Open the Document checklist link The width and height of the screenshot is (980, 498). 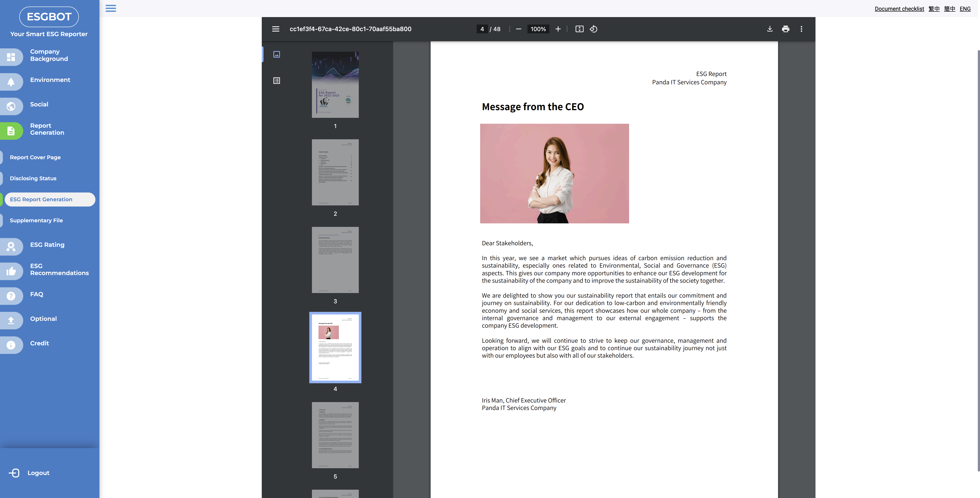(x=899, y=9)
